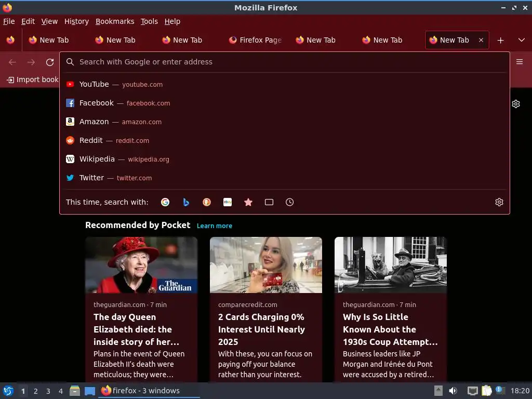Screen dimensions: 532x399
Task: Switch to the Firefox Page tab
Action: click(x=255, y=40)
